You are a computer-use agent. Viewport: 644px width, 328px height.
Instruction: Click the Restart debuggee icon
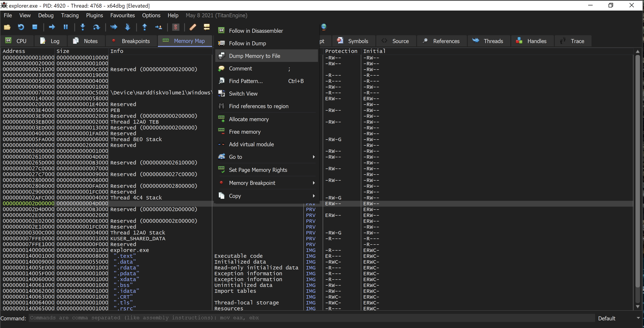(21, 27)
